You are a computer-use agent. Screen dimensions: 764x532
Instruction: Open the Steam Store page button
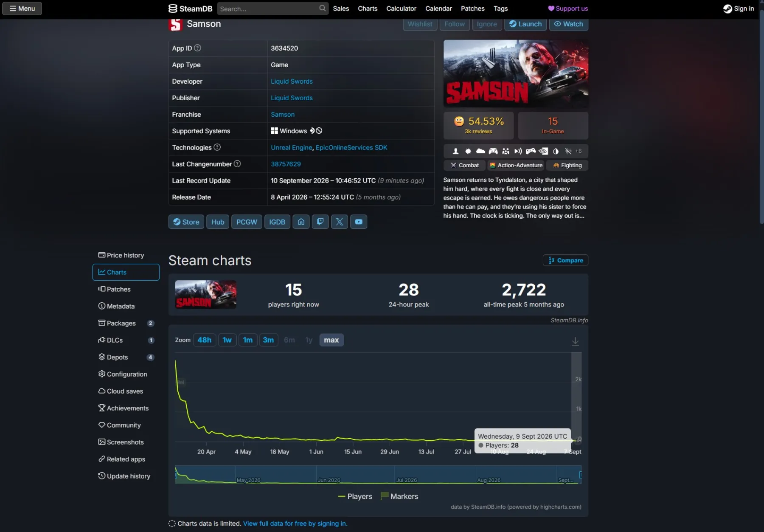186,222
